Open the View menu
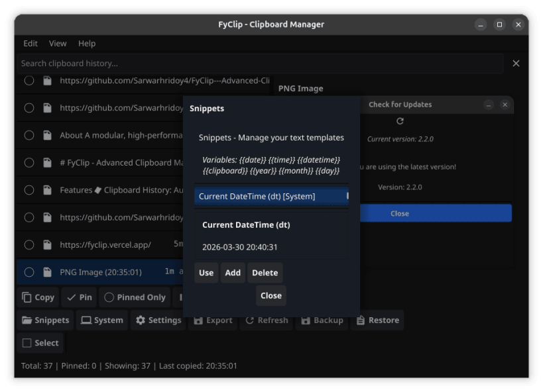543x392 pixels. point(58,44)
